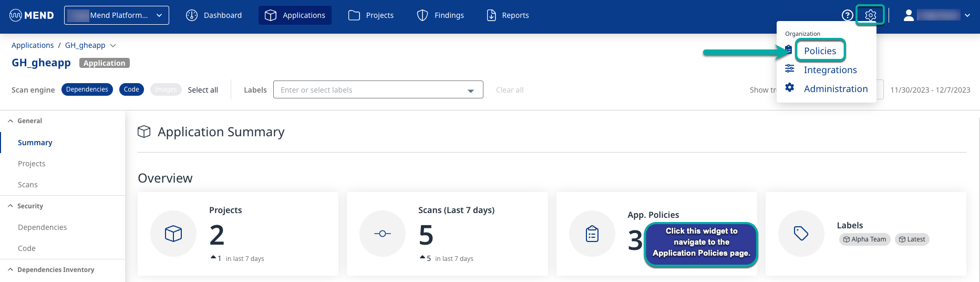Click the user profile avatar icon

[x=909, y=15]
